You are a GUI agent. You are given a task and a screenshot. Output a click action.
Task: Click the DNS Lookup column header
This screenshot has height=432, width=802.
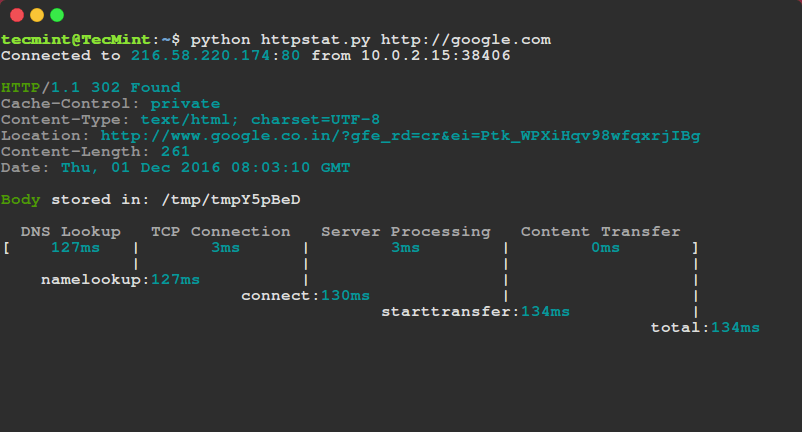[70, 232]
